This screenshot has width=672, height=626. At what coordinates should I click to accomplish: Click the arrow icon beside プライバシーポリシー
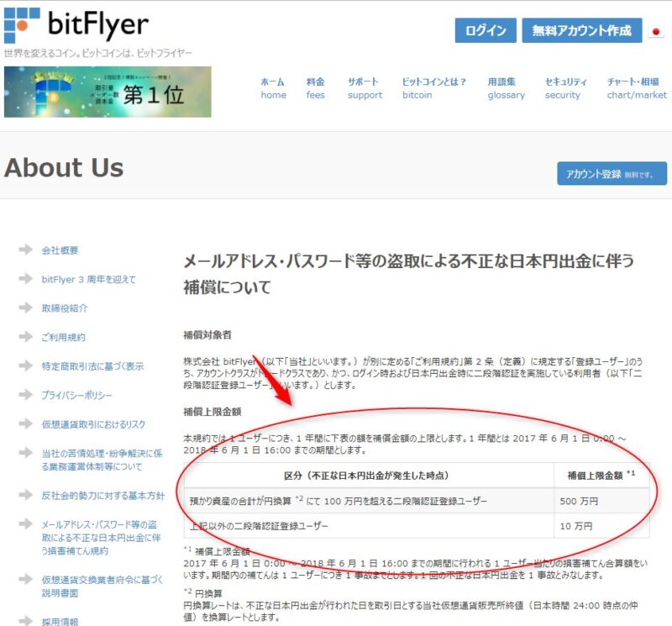26,394
